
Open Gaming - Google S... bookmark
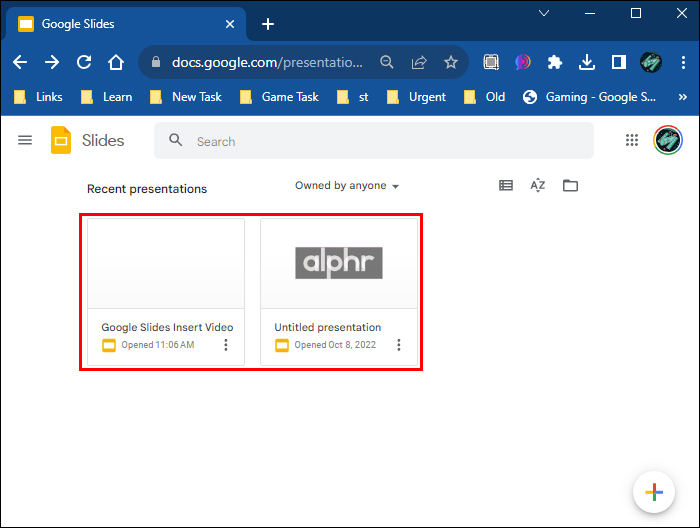click(589, 97)
